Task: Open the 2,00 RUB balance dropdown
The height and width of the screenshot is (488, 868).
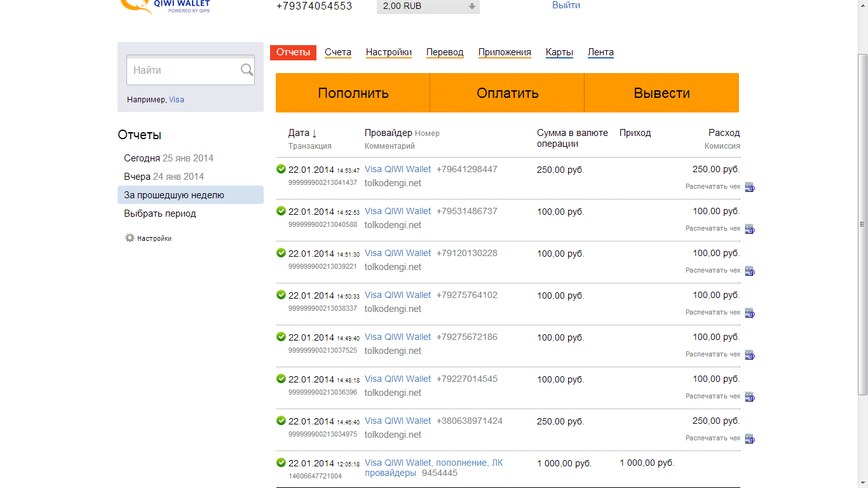Action: [x=428, y=6]
